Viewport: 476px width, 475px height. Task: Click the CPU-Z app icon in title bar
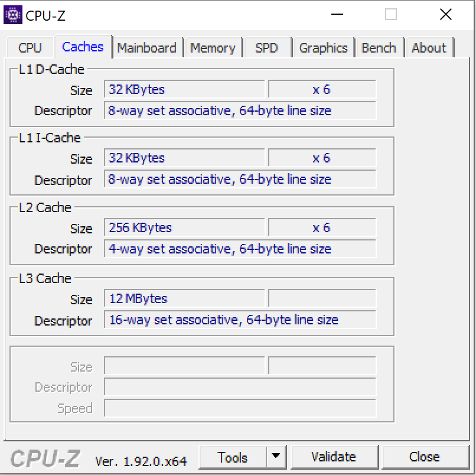coord(13,15)
